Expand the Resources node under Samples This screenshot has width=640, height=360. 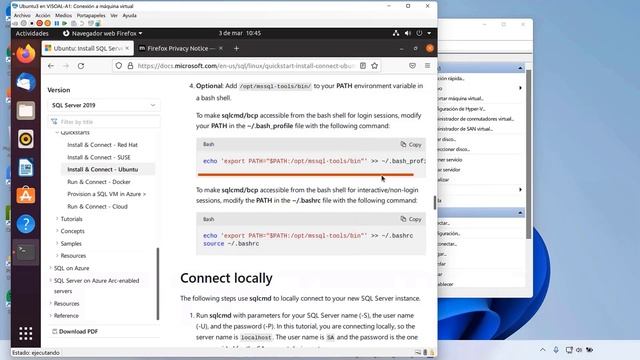tap(73, 256)
